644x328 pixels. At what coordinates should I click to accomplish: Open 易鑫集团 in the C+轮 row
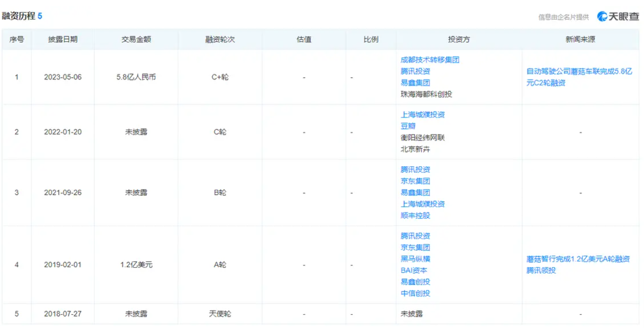click(415, 83)
